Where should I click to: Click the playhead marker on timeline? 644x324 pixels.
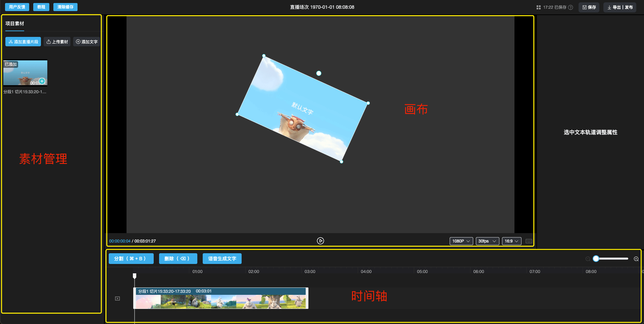[135, 276]
